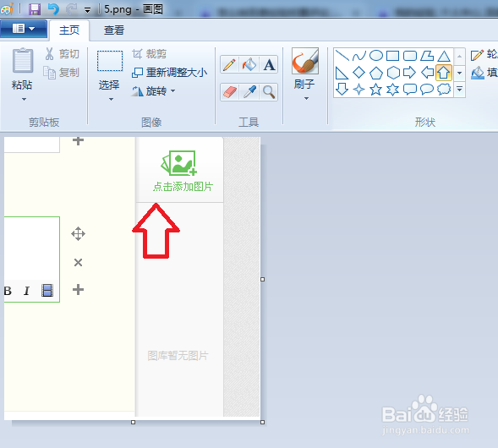Select the Text tool

(x=269, y=65)
